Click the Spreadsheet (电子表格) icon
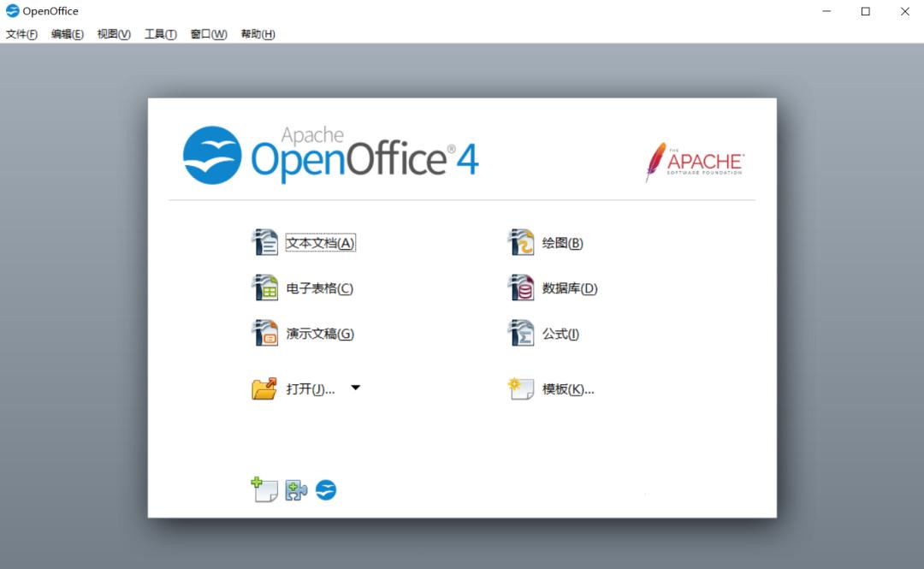This screenshot has height=569, width=924. tap(264, 287)
